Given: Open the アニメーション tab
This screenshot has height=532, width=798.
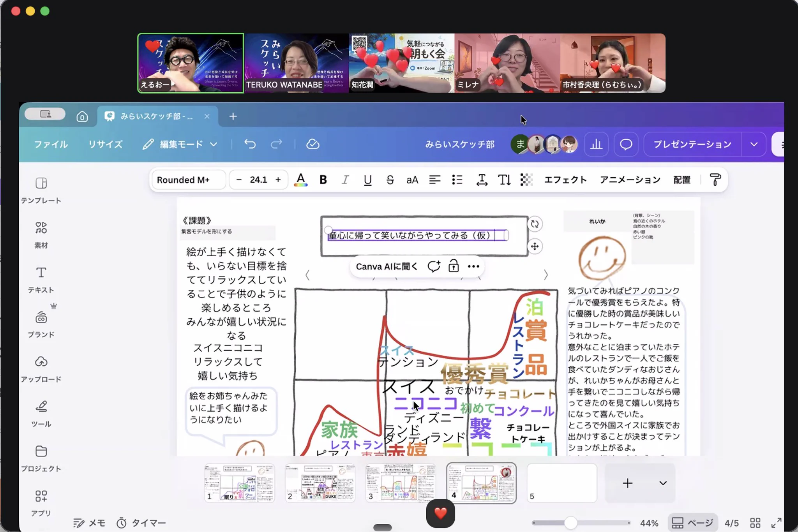Looking at the screenshot, I should point(630,180).
